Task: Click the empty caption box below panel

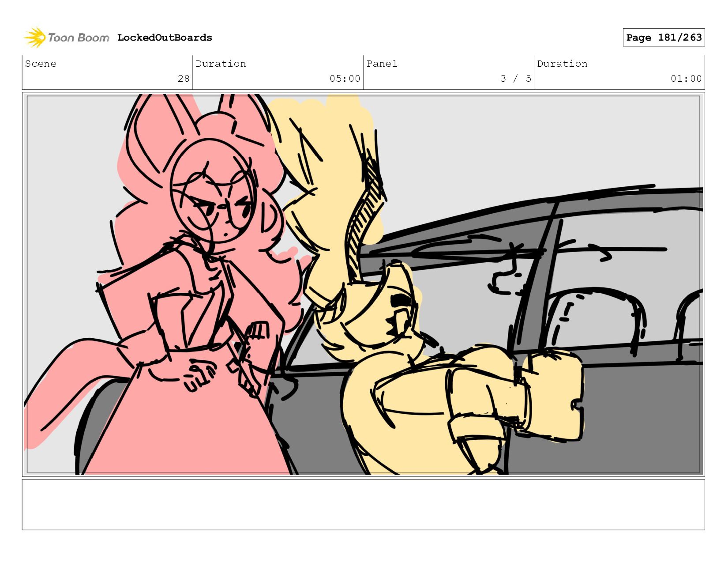Action: coord(364,505)
